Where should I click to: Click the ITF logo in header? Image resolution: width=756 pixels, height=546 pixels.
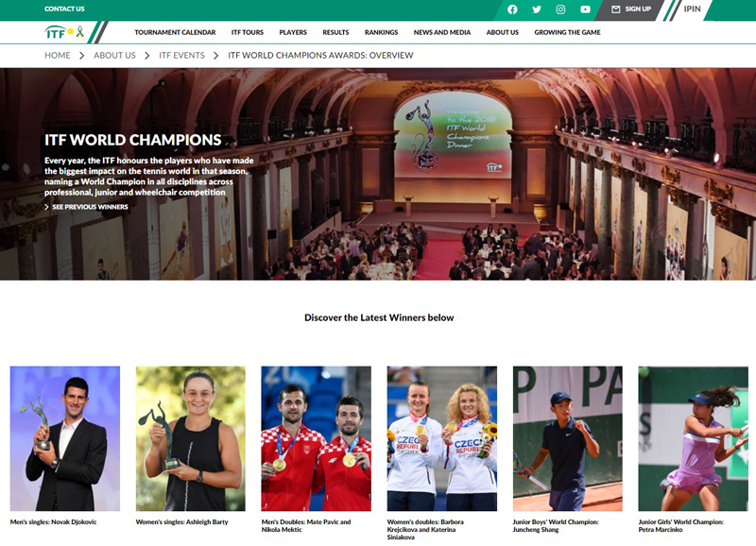pyautogui.click(x=64, y=32)
